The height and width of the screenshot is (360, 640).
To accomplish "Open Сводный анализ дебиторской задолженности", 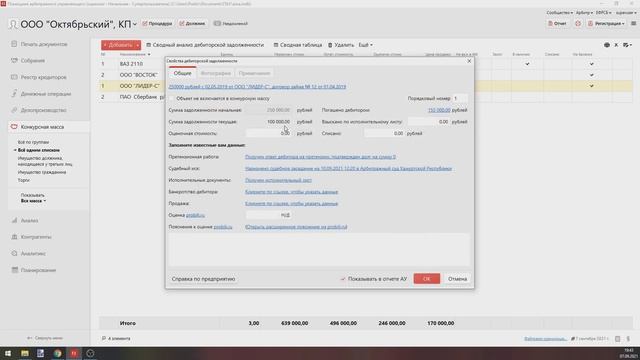I will [x=205, y=45].
